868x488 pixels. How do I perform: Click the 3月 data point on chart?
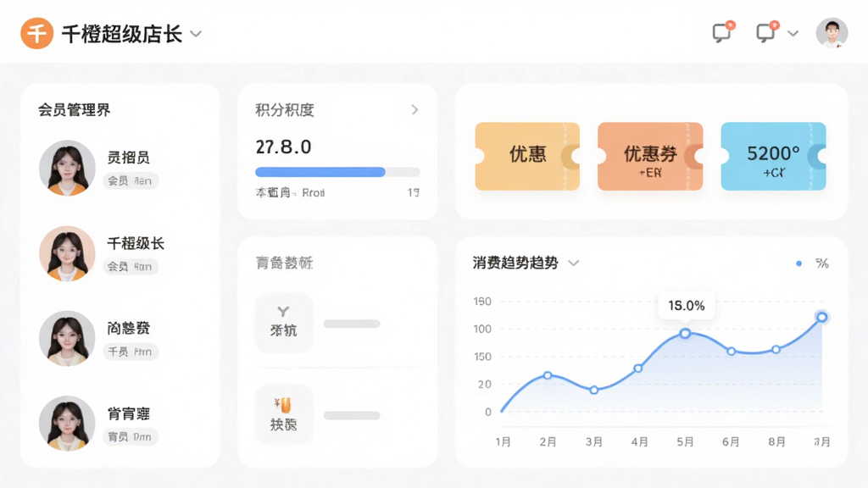593,390
